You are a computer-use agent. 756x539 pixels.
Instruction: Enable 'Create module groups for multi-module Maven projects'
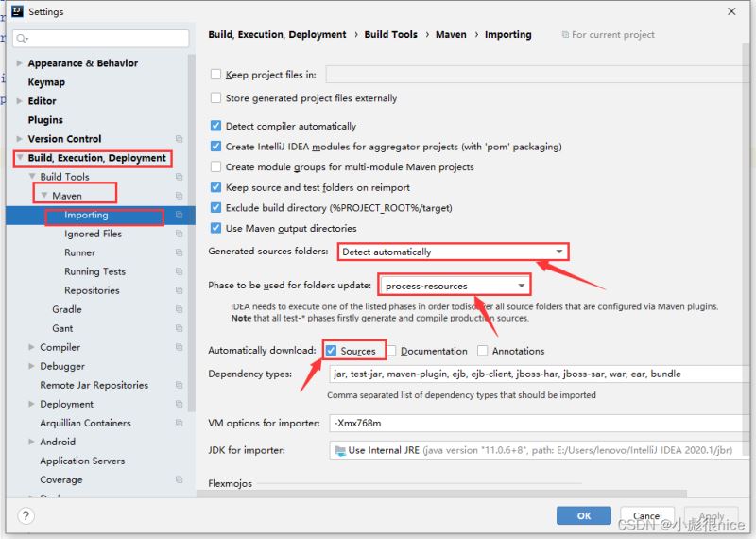coord(215,167)
